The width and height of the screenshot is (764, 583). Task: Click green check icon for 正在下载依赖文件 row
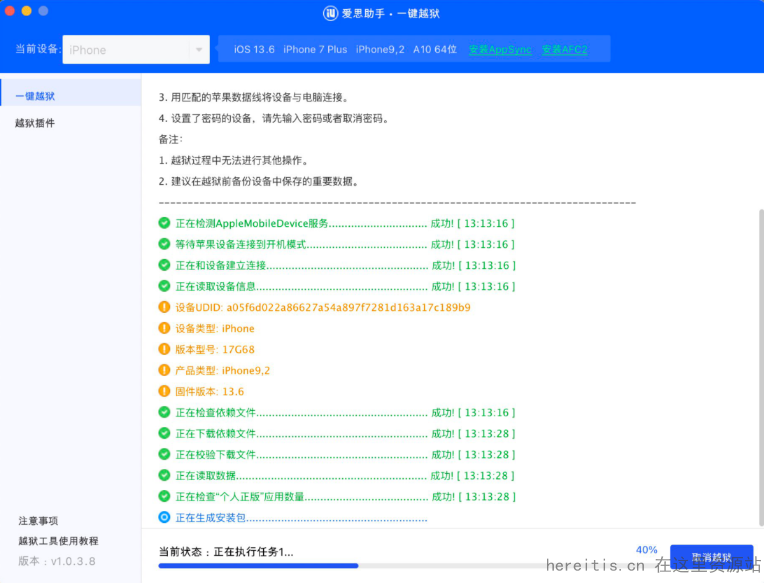point(164,433)
